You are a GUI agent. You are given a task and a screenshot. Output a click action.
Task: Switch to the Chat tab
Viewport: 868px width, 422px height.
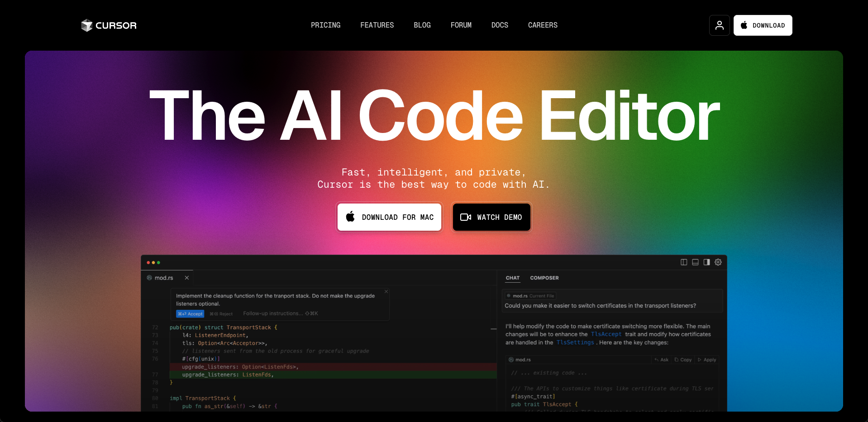513,278
